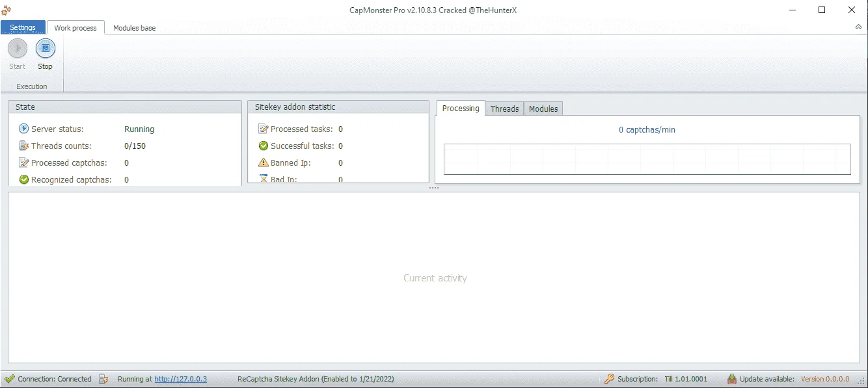Open the Modules statistics tab
The width and height of the screenshot is (868, 388).
coord(543,109)
